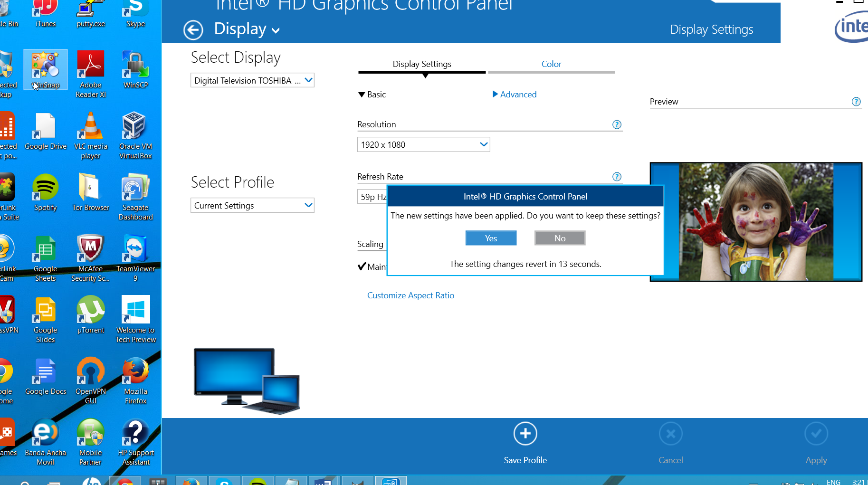Select the Seagate Dashboard desktop icon

click(136, 197)
